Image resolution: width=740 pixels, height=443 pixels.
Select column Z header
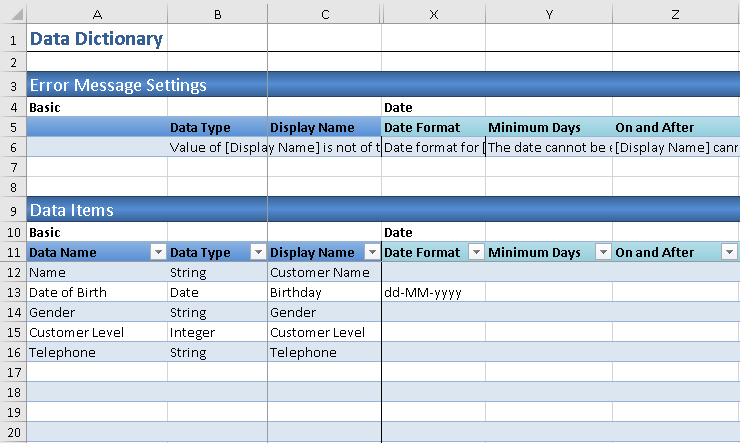coord(676,14)
